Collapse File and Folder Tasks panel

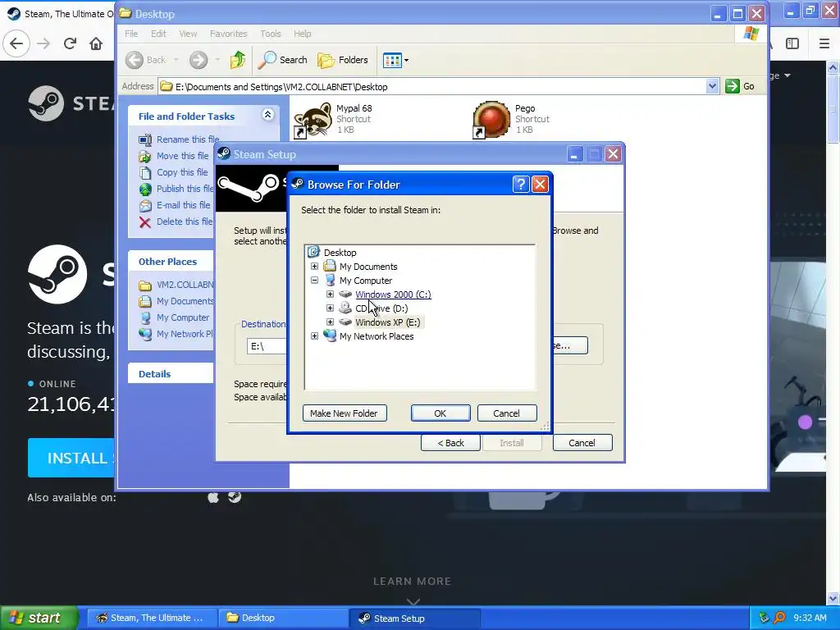pos(267,115)
